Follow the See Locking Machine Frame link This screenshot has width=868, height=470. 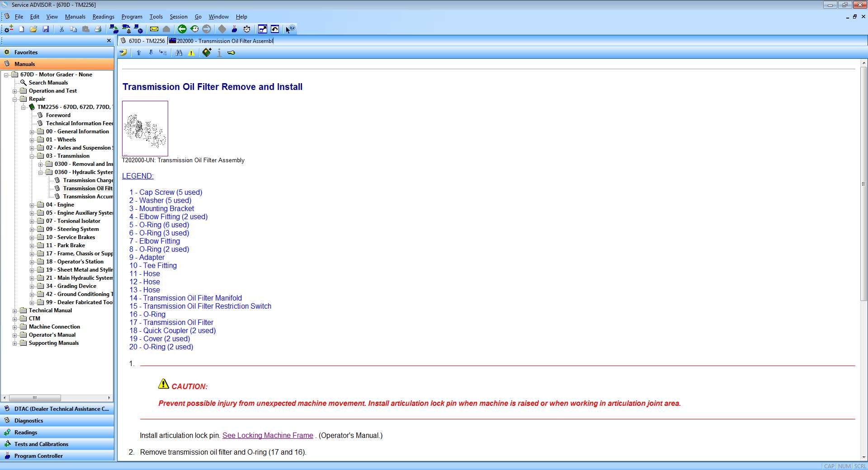268,435
